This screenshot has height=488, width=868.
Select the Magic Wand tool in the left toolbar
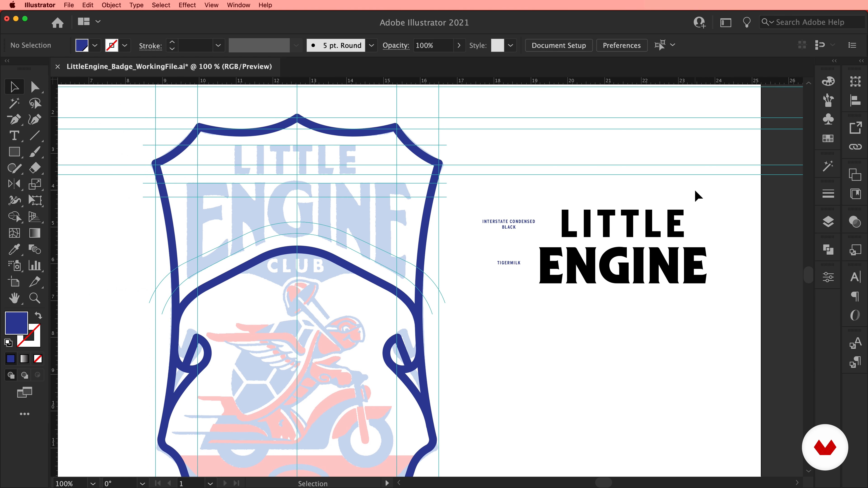[x=14, y=103]
